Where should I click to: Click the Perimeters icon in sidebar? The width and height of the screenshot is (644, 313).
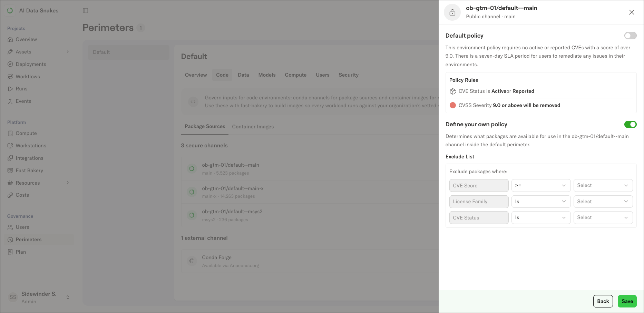10,239
